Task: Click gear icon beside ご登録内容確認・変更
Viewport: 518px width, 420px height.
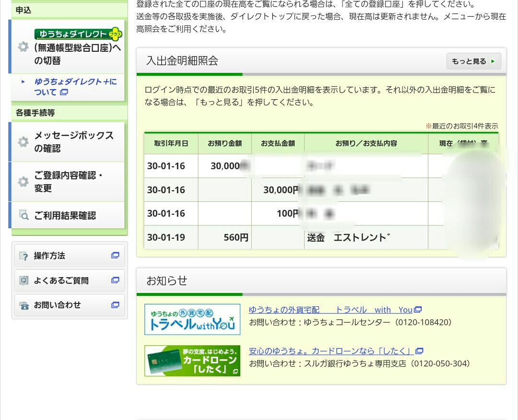Action: coord(23,181)
